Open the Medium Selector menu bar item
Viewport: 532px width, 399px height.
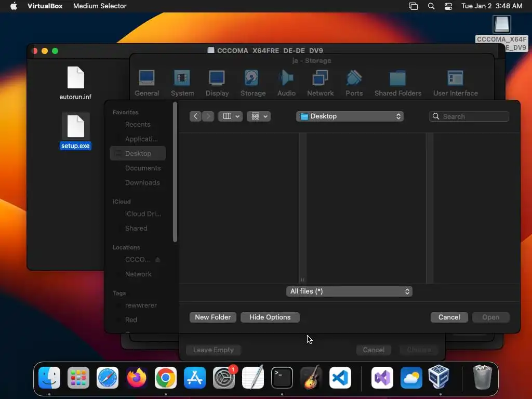tap(100, 6)
